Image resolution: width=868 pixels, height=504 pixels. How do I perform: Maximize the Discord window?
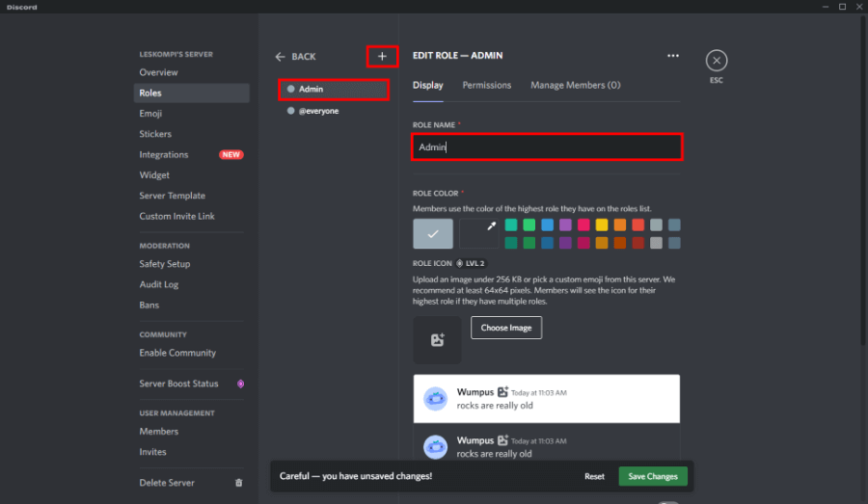tap(842, 7)
